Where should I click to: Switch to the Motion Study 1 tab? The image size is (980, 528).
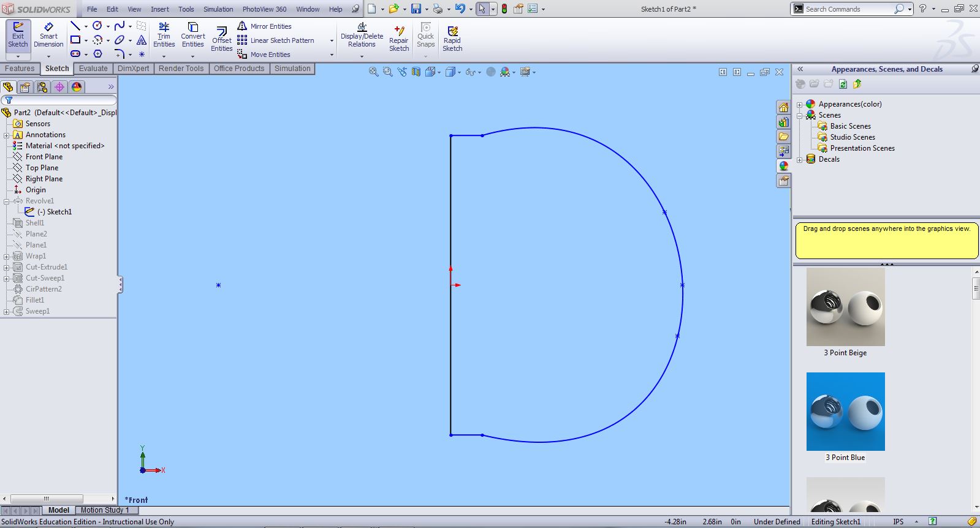coord(105,510)
